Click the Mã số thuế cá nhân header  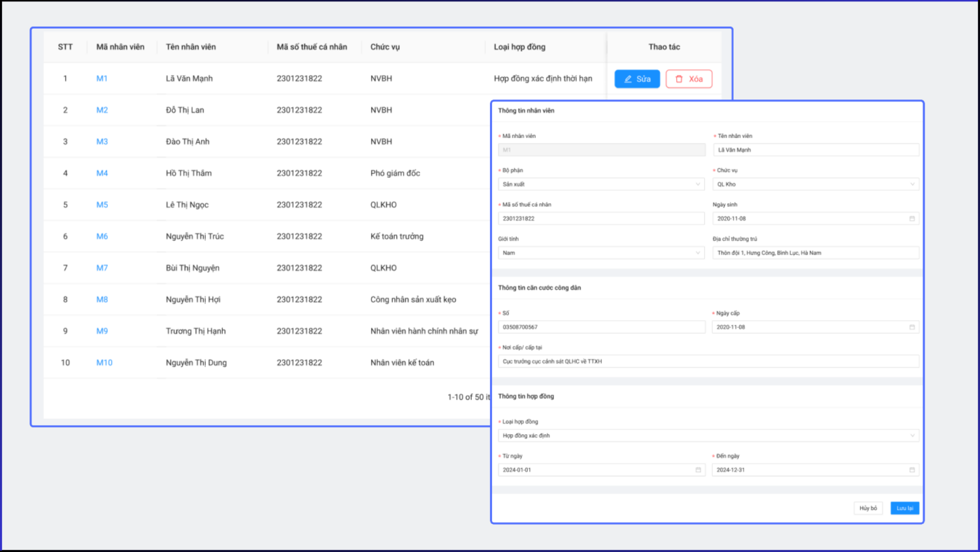(311, 47)
